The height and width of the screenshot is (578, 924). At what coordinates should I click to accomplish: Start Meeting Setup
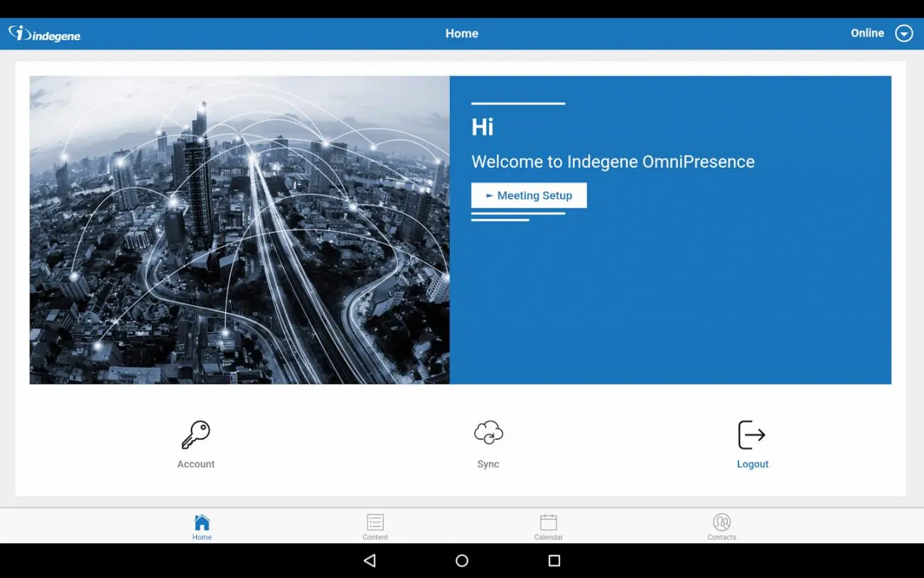[529, 196]
